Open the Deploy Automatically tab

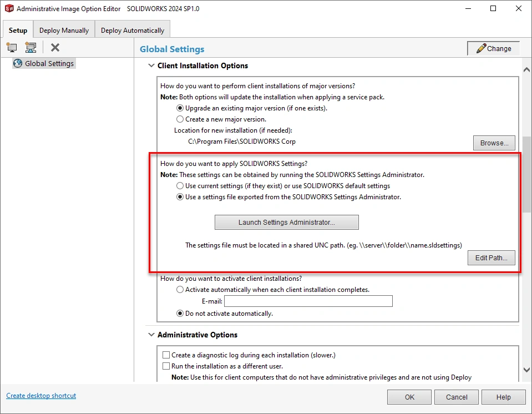(132, 31)
